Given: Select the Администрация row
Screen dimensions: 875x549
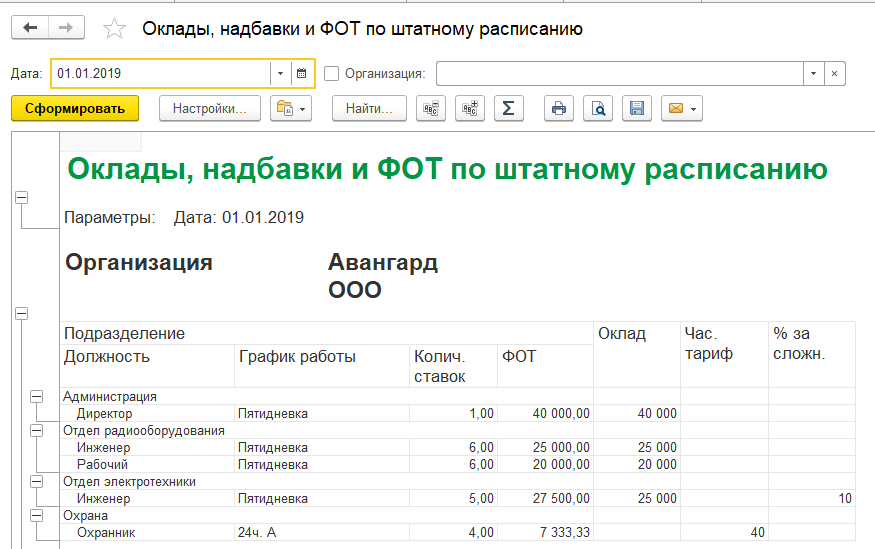Looking at the screenshot, I should (326, 396).
